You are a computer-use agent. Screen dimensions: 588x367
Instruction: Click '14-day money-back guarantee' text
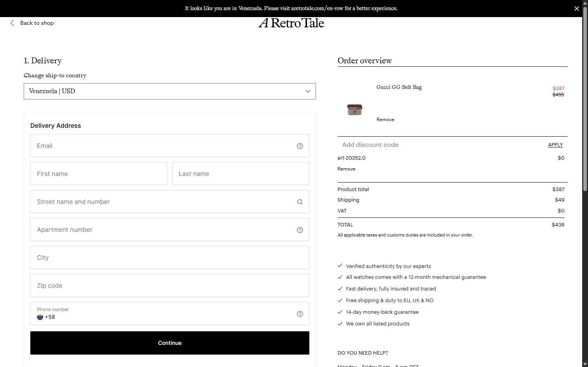coord(382,312)
